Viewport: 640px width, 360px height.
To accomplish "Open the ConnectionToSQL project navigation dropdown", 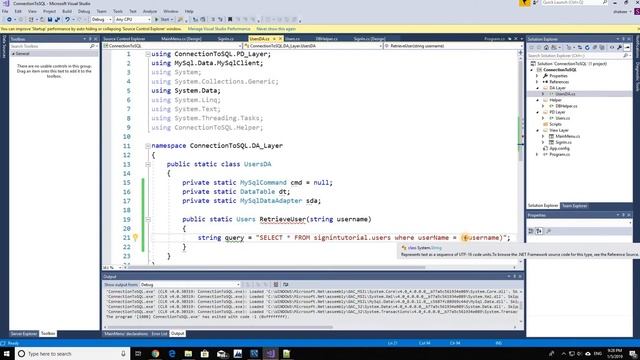I will point(172,46).
